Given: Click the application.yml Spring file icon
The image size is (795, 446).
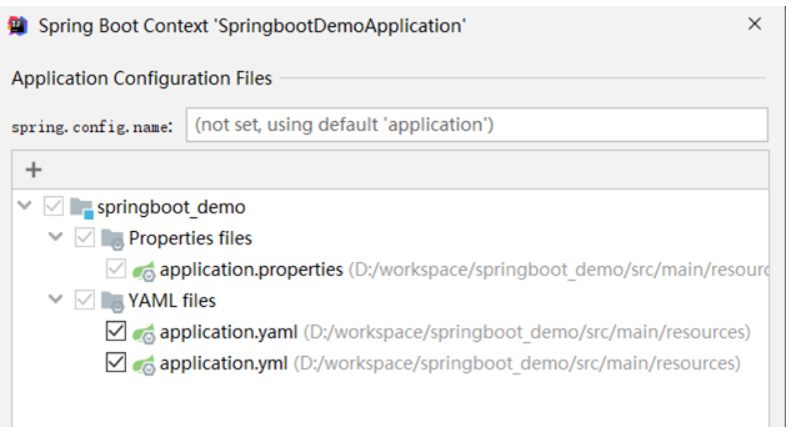Looking at the screenshot, I should click(145, 363).
